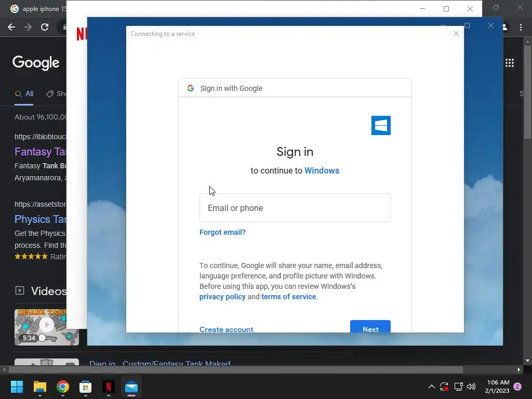Viewport: 532px width, 399px height.
Task: Click the Mail app taskbar icon
Action: tap(131, 387)
